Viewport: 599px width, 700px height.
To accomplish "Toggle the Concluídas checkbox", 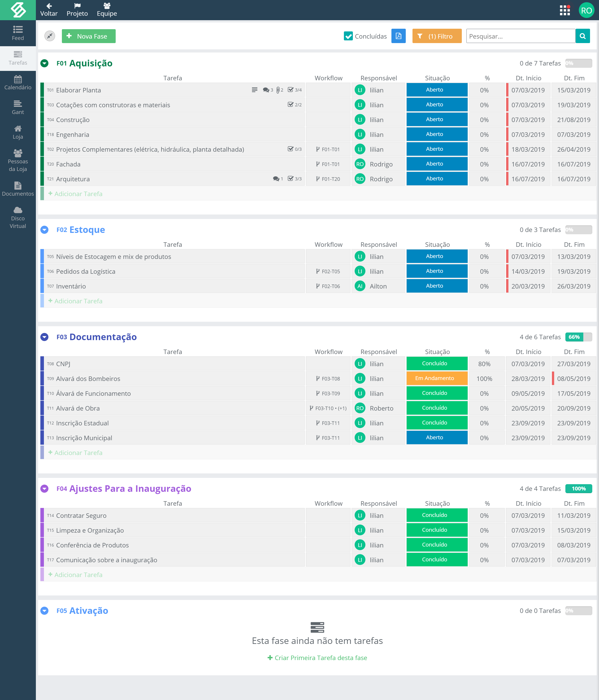I will pos(348,36).
